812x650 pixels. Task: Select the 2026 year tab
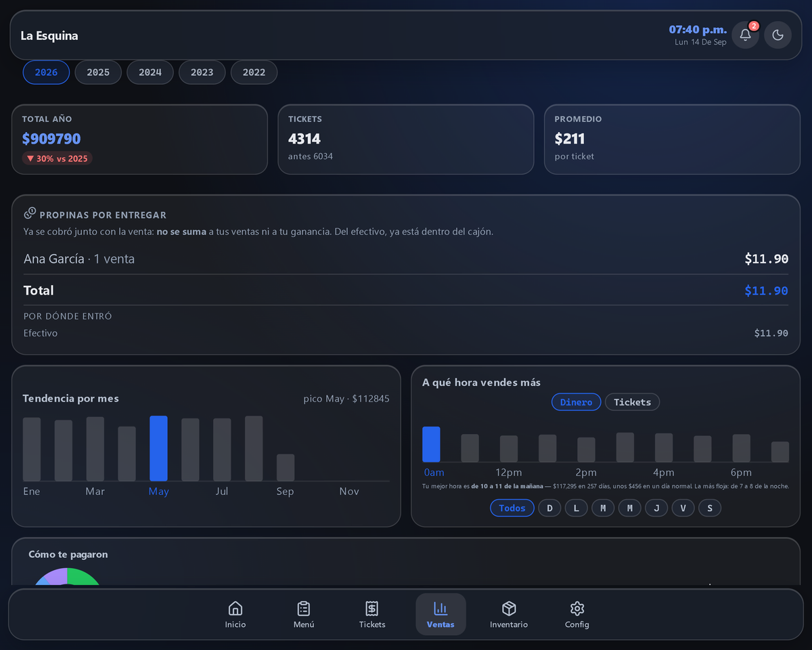(x=46, y=72)
